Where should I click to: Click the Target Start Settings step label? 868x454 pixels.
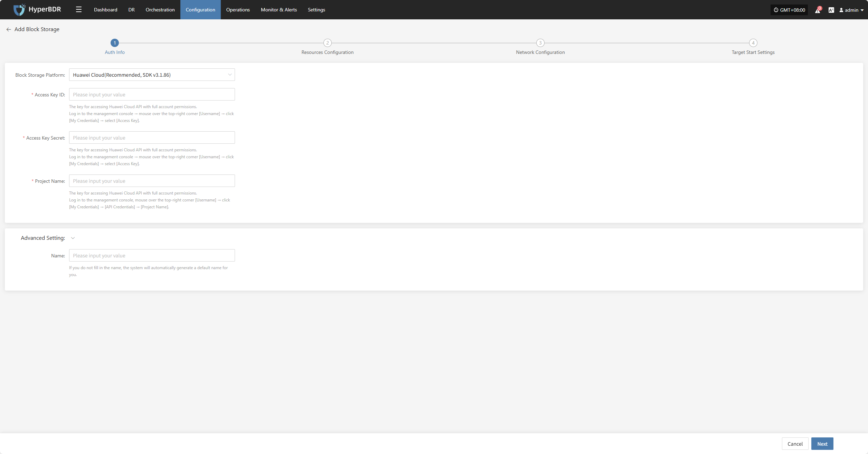tap(753, 52)
